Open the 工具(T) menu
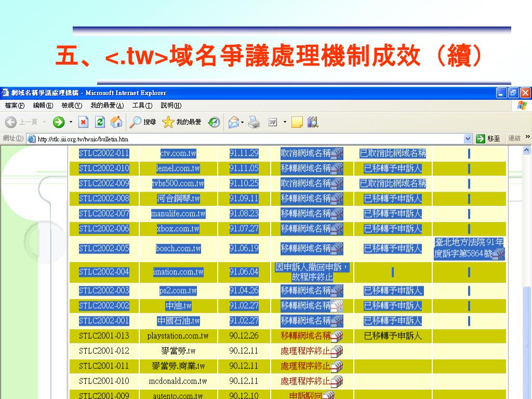The image size is (532, 399). (x=142, y=105)
